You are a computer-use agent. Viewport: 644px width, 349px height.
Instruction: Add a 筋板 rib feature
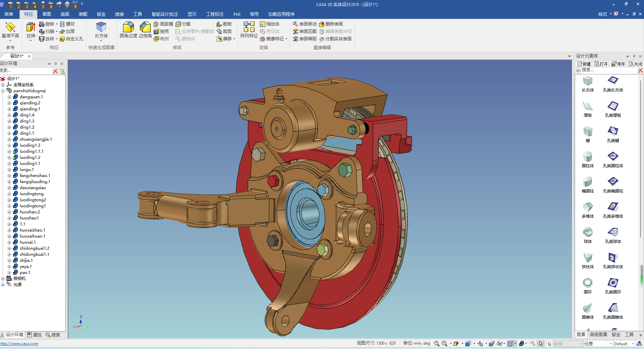[224, 24]
